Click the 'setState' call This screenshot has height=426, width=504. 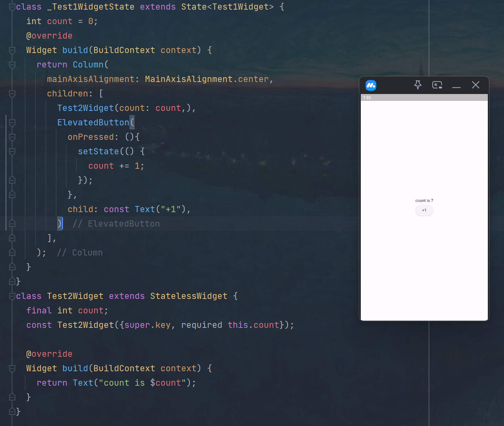[98, 152]
